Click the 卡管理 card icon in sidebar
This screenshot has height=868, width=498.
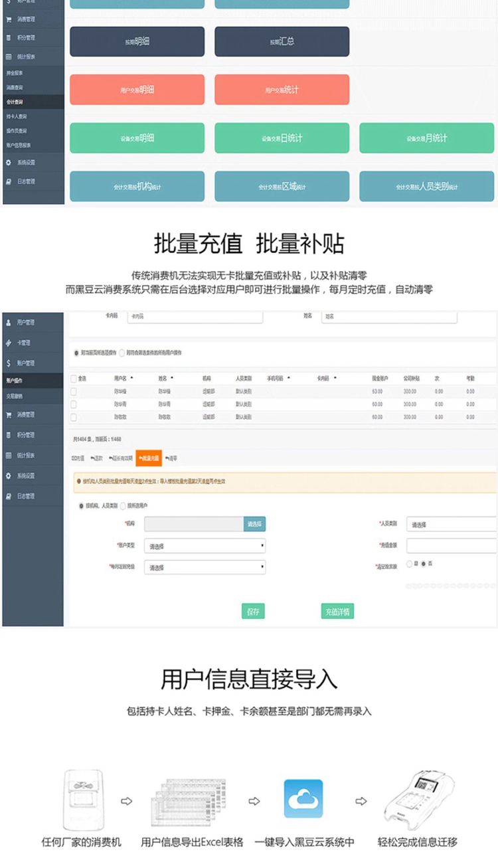click(x=9, y=343)
